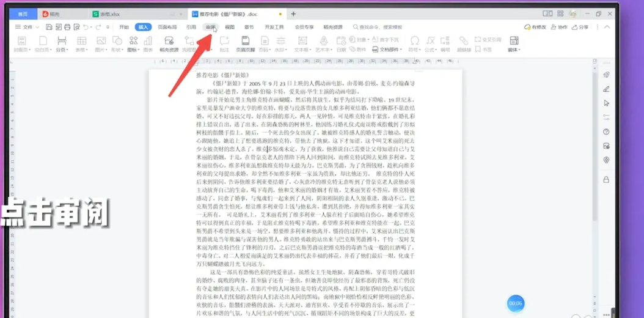644x318 pixels.
Task: Expand quick access toolbar customize arrow
Action: click(x=108, y=27)
